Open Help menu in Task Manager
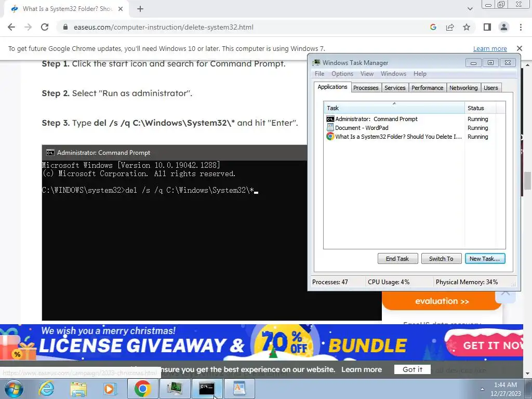 (x=420, y=74)
